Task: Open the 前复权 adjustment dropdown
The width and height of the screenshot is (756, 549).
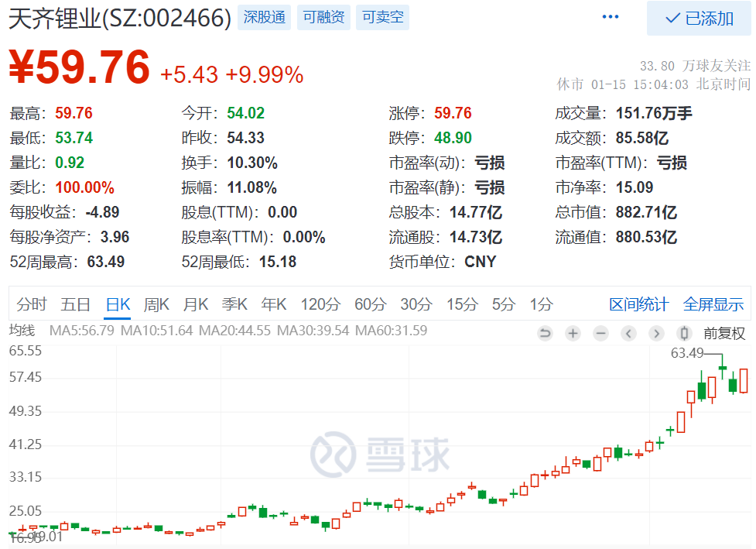Action: pos(724,334)
